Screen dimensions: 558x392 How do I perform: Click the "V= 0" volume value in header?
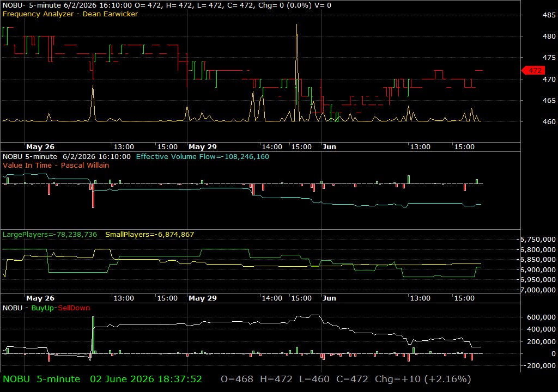click(323, 5)
